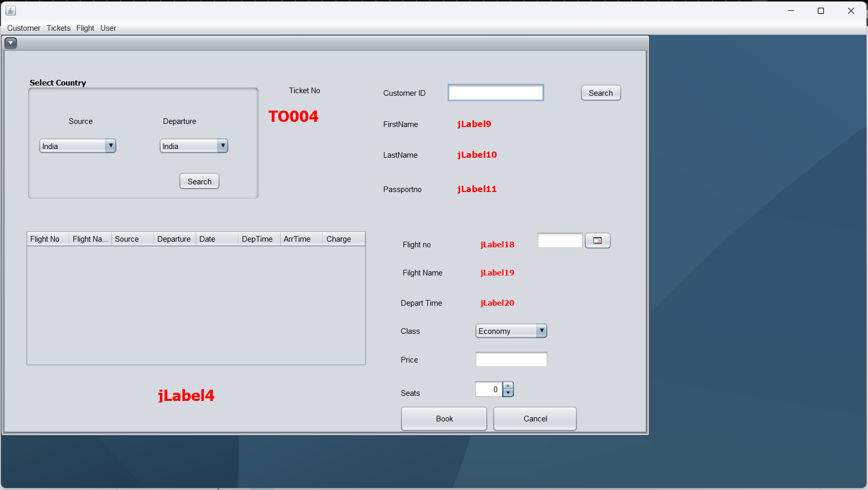Open the Flight menu
The image size is (868, 490).
point(85,28)
